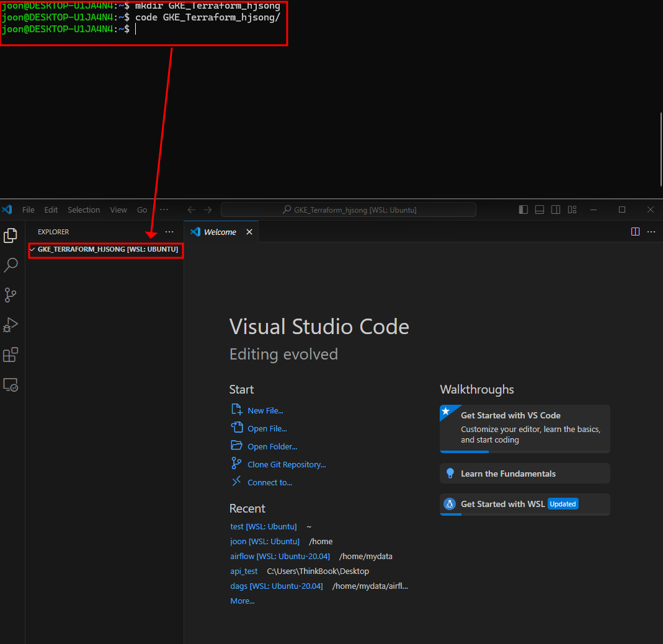Click the VS Code logo in title bar
663x644 pixels.
7,210
